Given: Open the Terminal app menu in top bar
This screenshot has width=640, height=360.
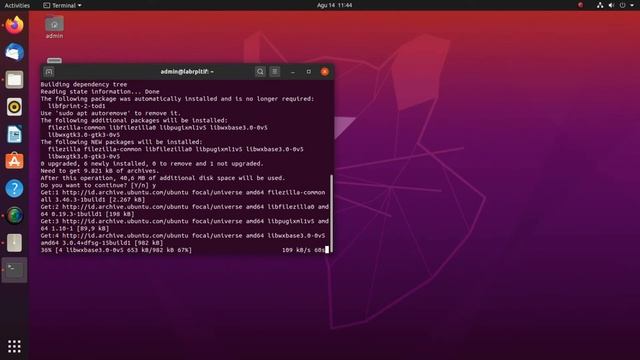Looking at the screenshot, I should pos(62,5).
